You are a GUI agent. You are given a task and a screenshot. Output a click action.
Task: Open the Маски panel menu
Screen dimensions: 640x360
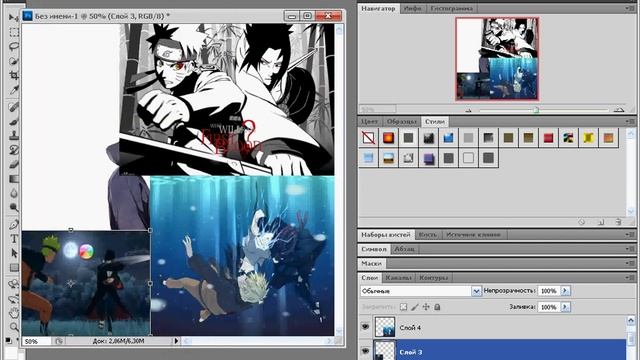pyautogui.click(x=629, y=264)
